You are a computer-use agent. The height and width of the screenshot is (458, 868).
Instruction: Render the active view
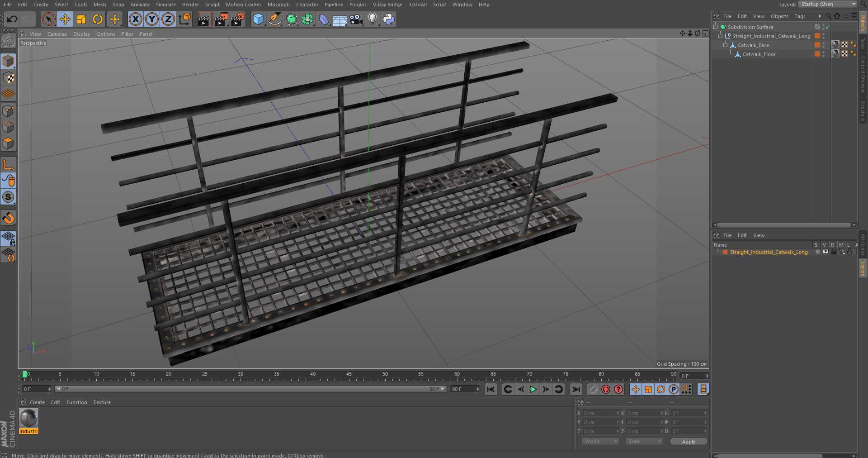(x=204, y=19)
